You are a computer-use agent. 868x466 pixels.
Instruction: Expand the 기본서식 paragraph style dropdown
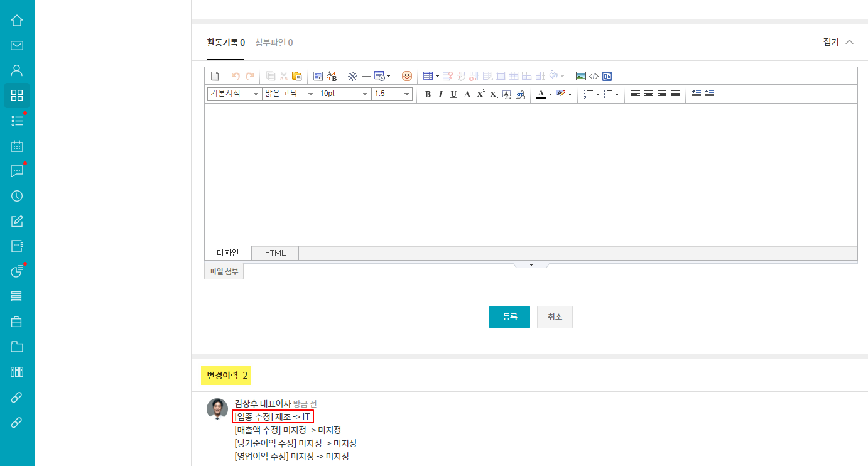pyautogui.click(x=234, y=94)
